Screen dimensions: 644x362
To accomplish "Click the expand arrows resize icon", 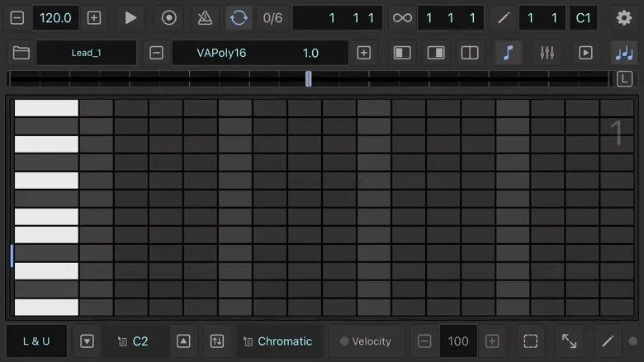I will coord(569,341).
